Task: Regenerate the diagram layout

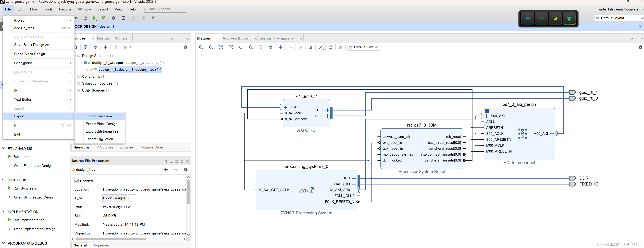Action: tap(330, 47)
